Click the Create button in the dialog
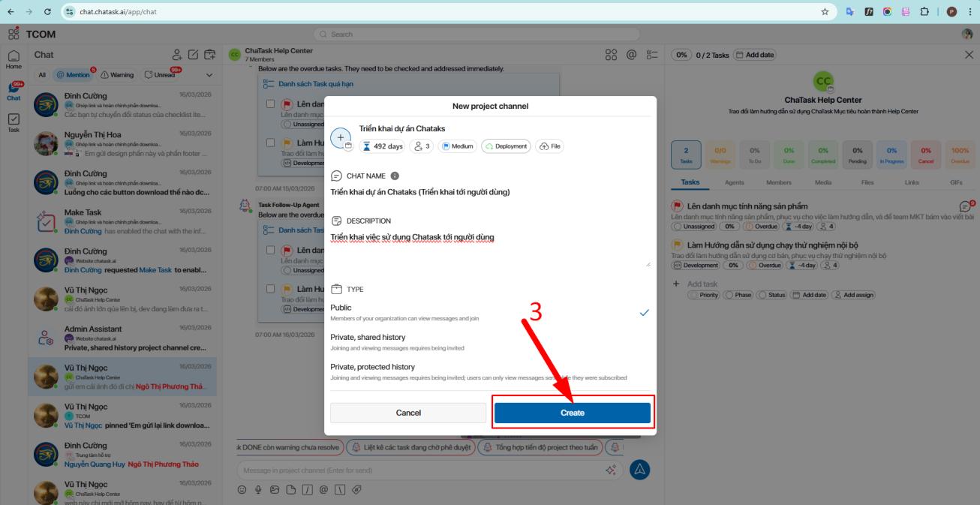980x505 pixels. click(x=573, y=413)
